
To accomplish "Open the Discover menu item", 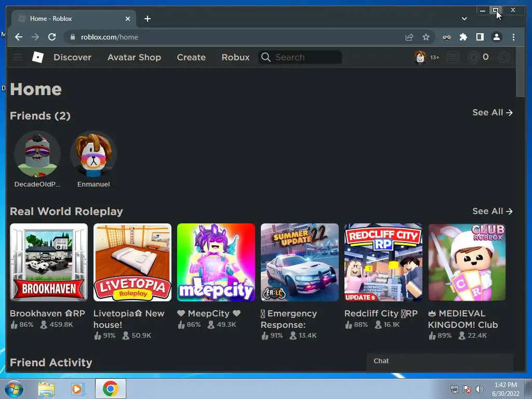I will coord(72,57).
